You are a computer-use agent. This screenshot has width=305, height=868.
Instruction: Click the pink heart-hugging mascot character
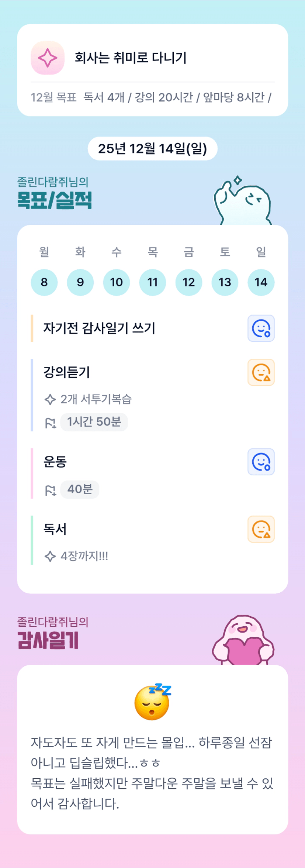(x=243, y=640)
